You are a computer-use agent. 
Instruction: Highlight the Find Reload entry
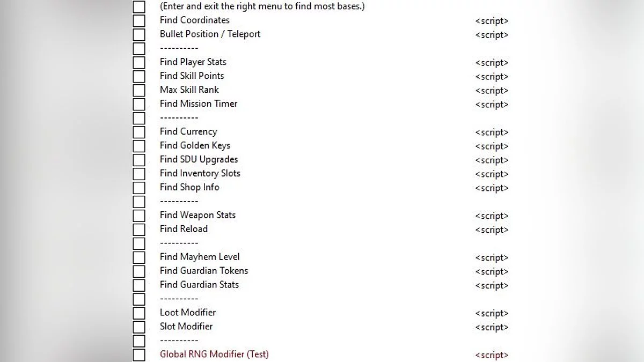click(184, 229)
